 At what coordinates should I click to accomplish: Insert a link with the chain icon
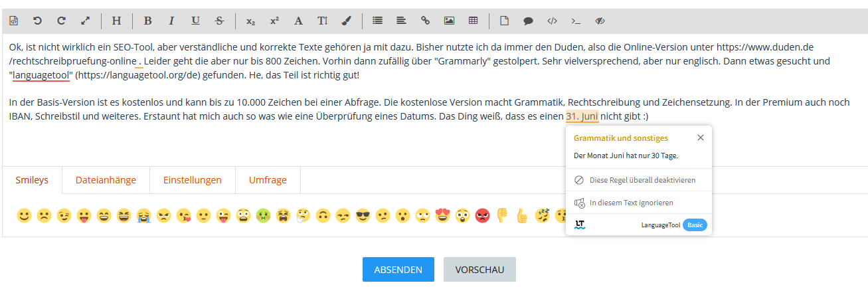click(x=425, y=21)
